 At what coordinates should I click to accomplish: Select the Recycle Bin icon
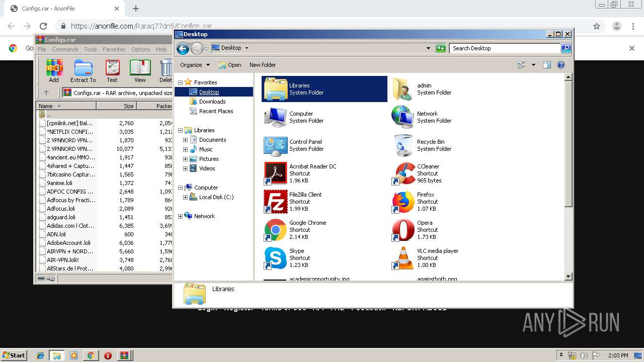point(403,145)
